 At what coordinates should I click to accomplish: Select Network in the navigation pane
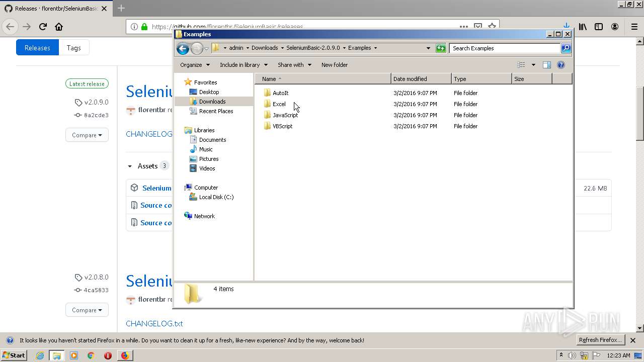(x=200, y=216)
